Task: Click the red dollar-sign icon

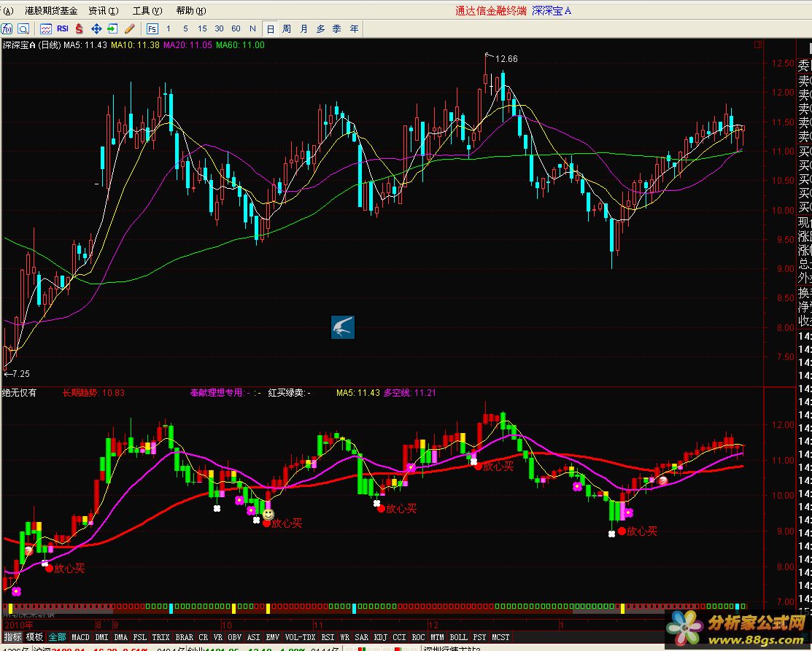Action: [x=80, y=29]
